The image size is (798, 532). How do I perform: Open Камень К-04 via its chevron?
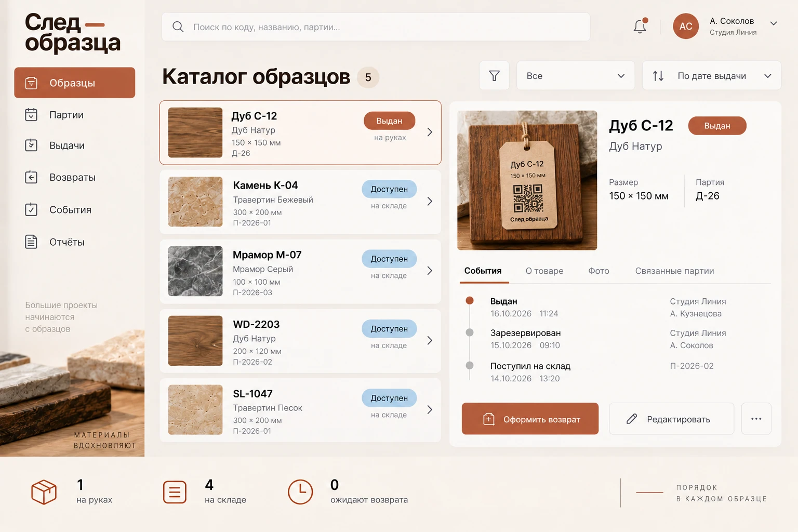tap(430, 201)
